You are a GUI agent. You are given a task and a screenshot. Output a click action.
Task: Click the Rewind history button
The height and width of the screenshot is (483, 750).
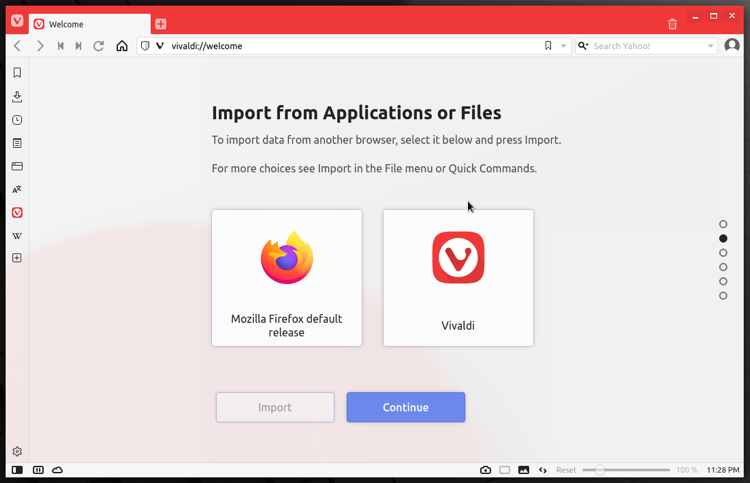pos(61,46)
